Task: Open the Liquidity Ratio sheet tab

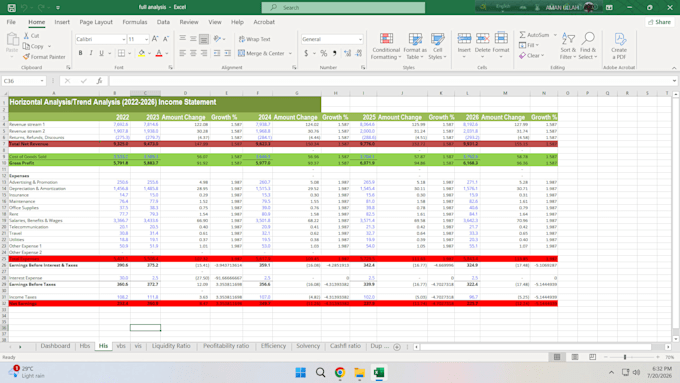Action: coord(171,346)
